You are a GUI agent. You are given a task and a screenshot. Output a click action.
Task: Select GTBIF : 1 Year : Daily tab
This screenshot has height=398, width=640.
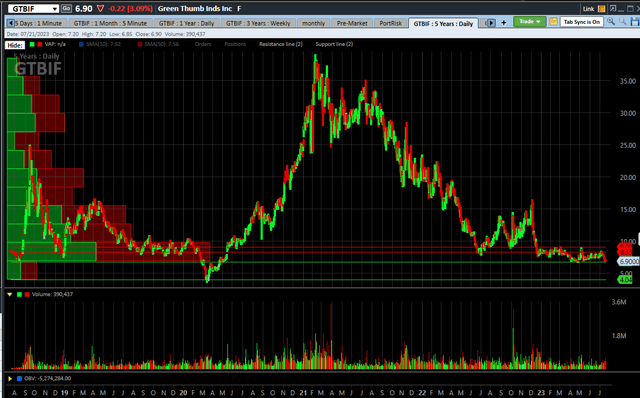pyautogui.click(x=187, y=23)
